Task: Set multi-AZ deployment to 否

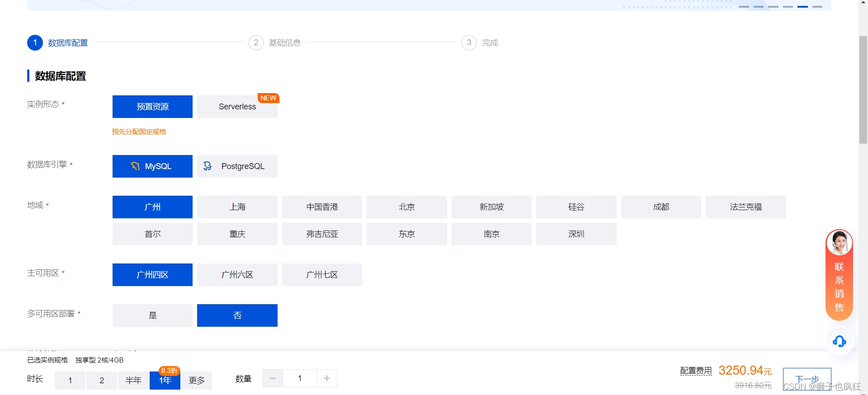Action: [x=237, y=315]
